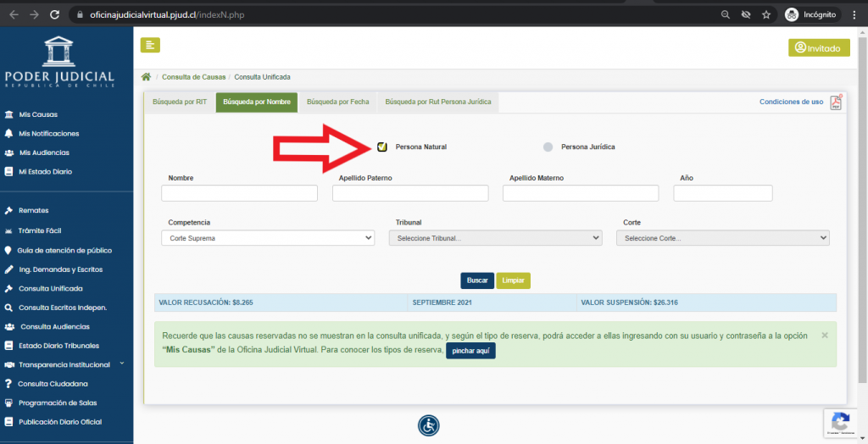Image resolution: width=868 pixels, height=444 pixels.
Task: Click the Limpiar button
Action: pos(513,280)
